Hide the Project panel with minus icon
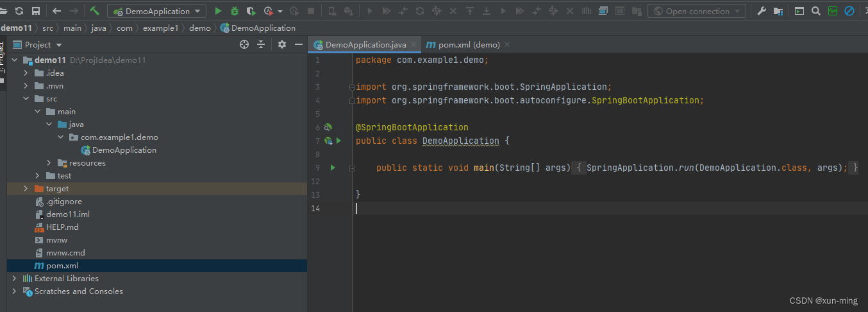Viewport: 868px width, 312px height. (x=298, y=44)
